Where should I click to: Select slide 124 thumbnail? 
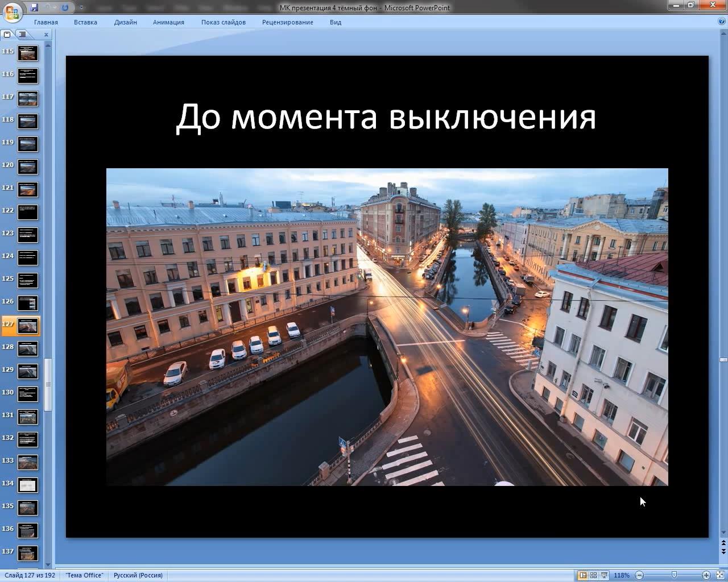click(28, 257)
